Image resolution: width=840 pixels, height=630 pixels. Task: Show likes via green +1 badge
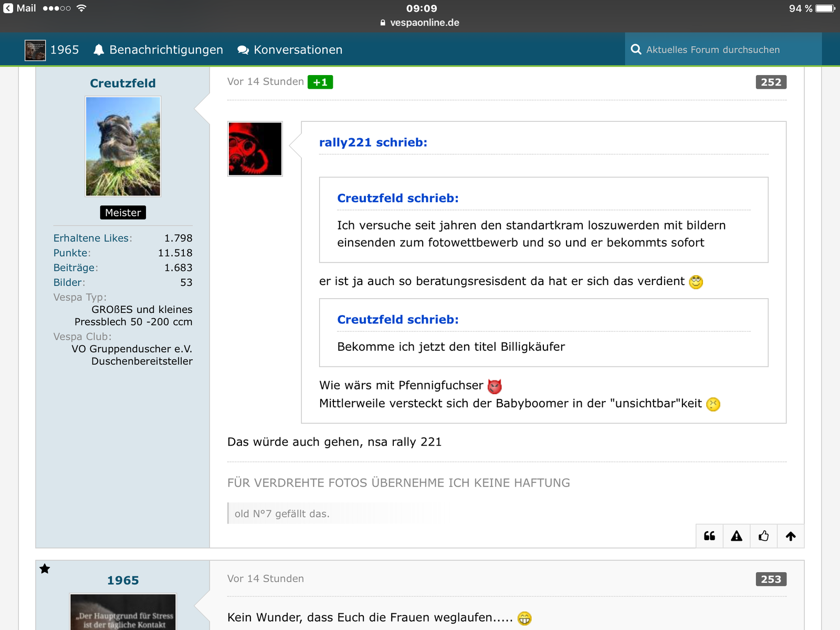pyautogui.click(x=320, y=82)
